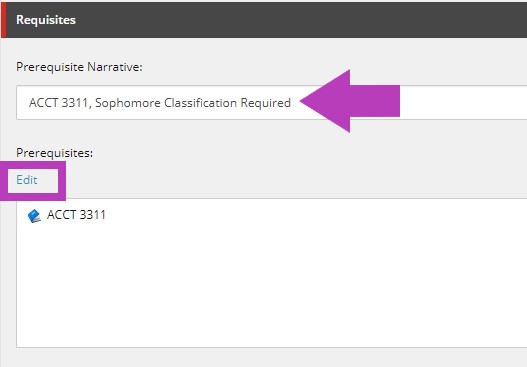527x367 pixels.
Task: Click the gray panel area below prerequisites list
Action: (269, 358)
